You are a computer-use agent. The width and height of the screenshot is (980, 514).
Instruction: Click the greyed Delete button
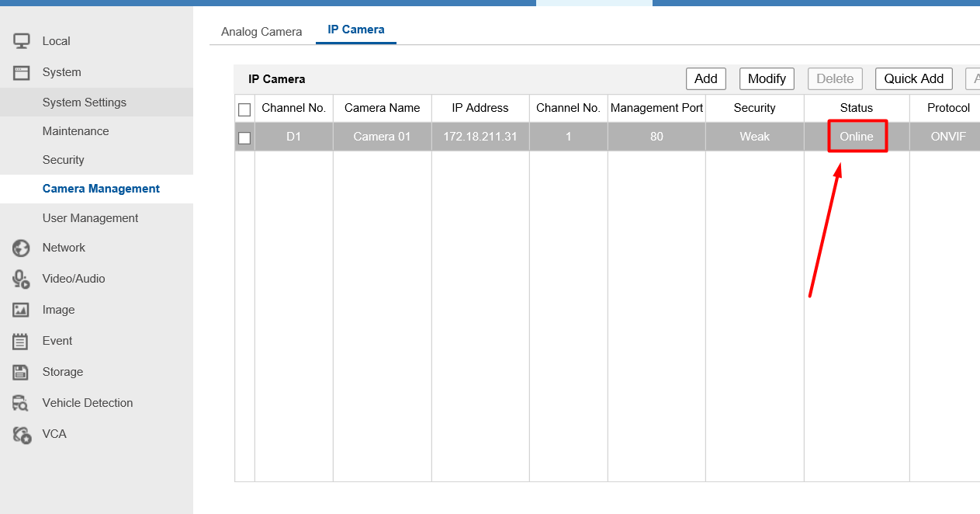click(835, 78)
